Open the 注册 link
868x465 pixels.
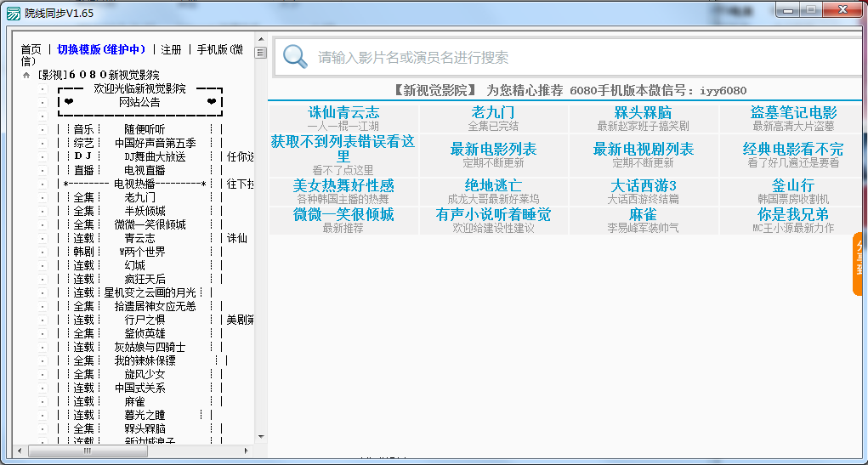171,49
